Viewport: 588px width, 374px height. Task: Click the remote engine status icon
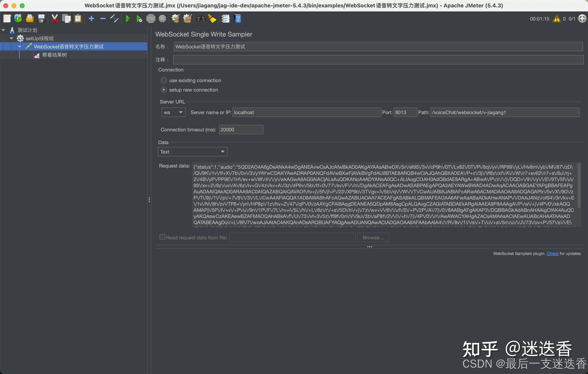(582, 19)
